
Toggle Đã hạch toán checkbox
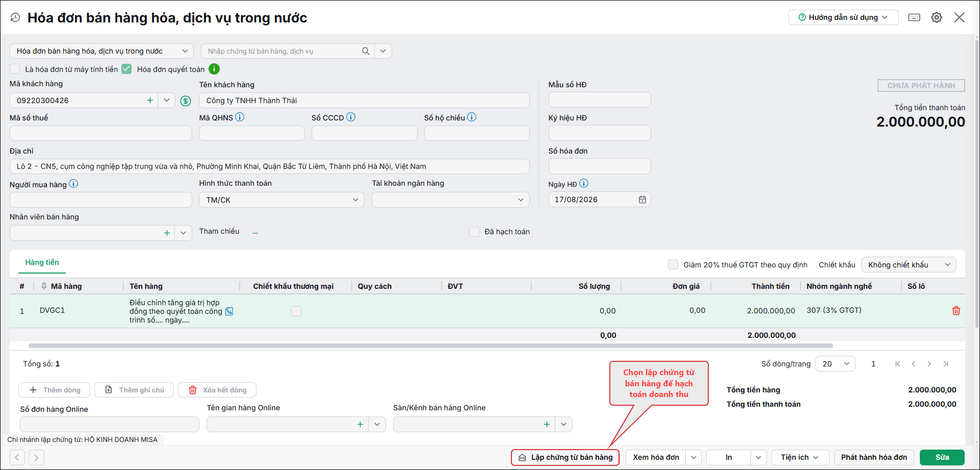click(474, 232)
